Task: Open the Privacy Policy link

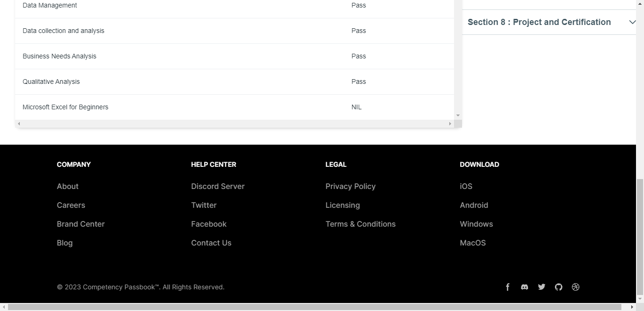Action: click(x=350, y=187)
